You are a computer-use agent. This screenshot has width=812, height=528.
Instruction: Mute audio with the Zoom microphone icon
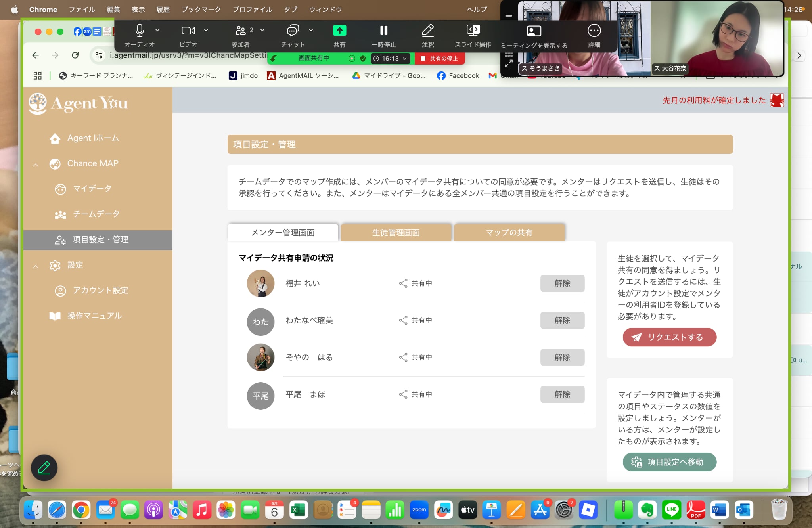tap(140, 31)
